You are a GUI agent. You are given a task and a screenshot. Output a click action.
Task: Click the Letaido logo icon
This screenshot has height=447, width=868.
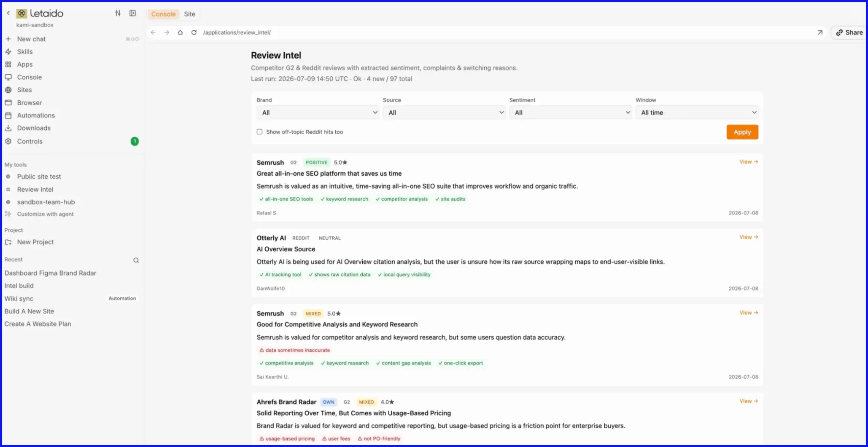tap(22, 13)
